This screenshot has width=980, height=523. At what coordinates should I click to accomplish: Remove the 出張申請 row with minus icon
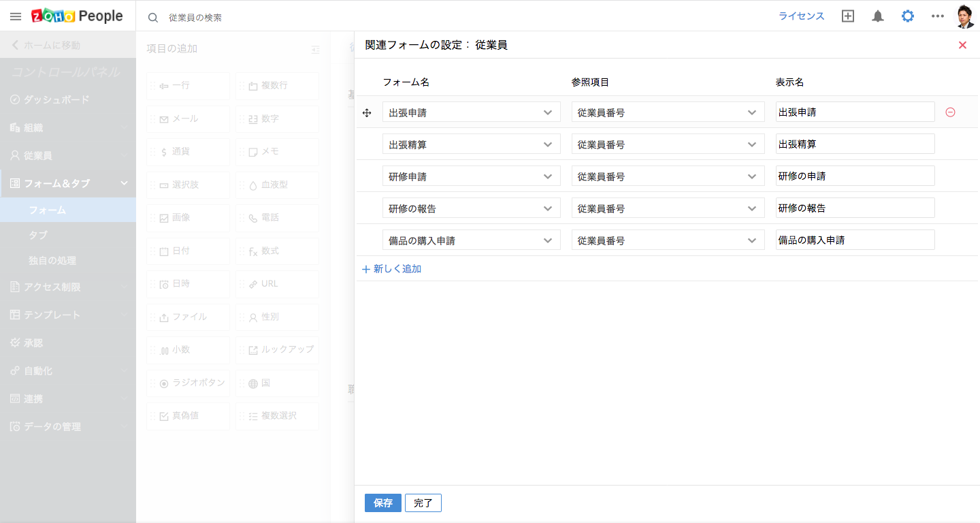pyautogui.click(x=950, y=112)
